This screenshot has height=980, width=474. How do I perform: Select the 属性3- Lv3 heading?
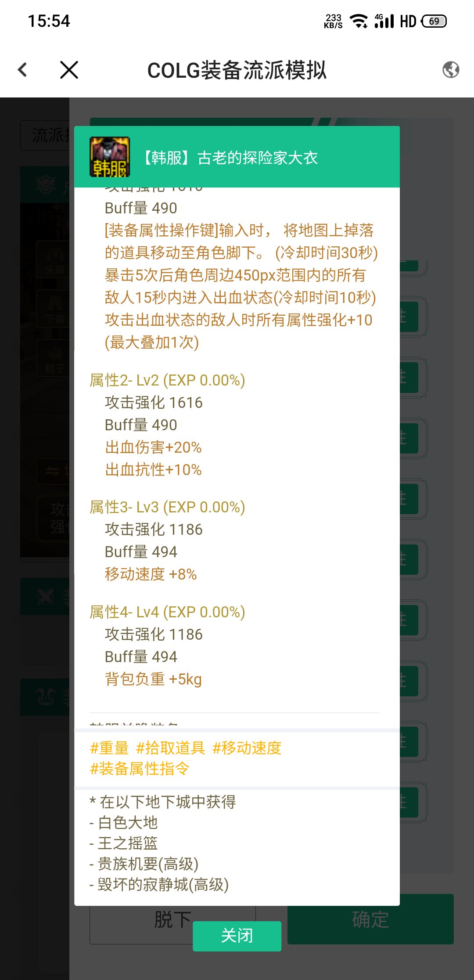[167, 507]
